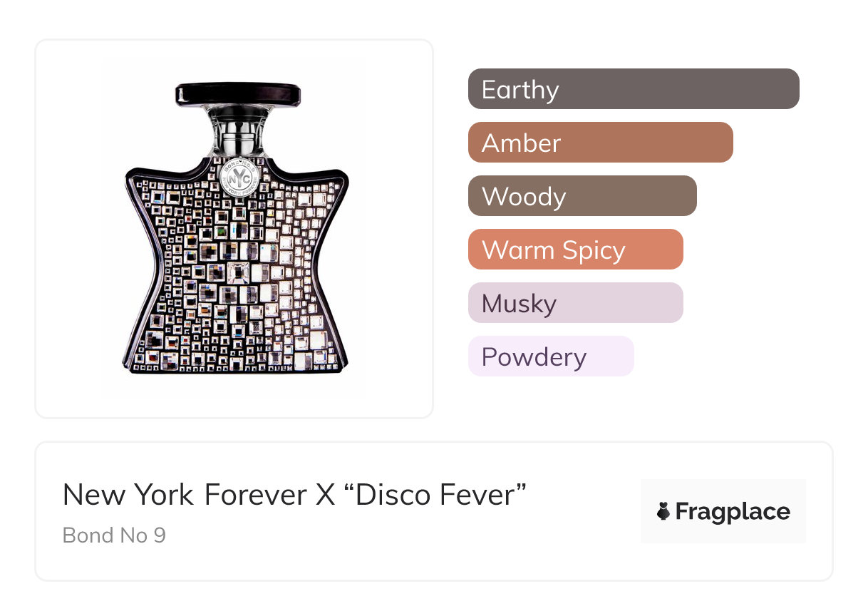This screenshot has height=616, width=868.
Task: Select the Powdery accord bar
Action: point(551,356)
